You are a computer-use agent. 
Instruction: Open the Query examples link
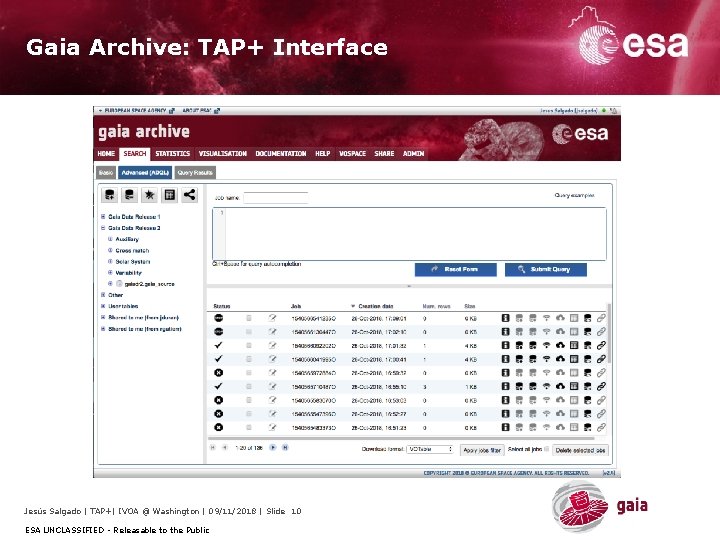(574, 195)
